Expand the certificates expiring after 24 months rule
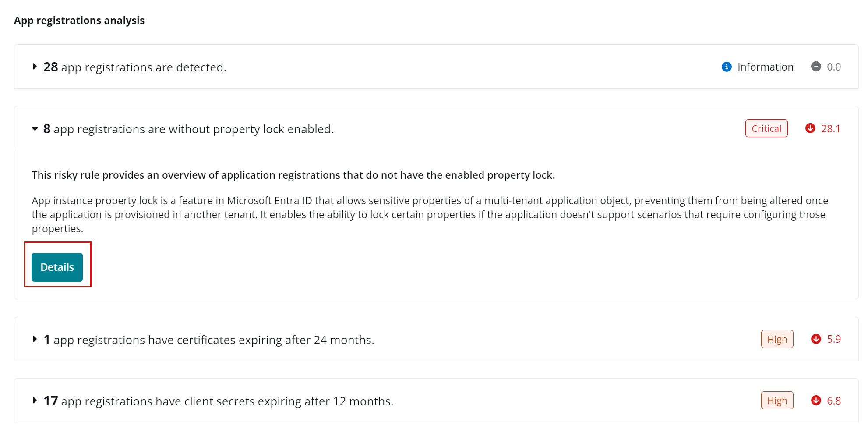This screenshot has height=440, width=868. [35, 339]
